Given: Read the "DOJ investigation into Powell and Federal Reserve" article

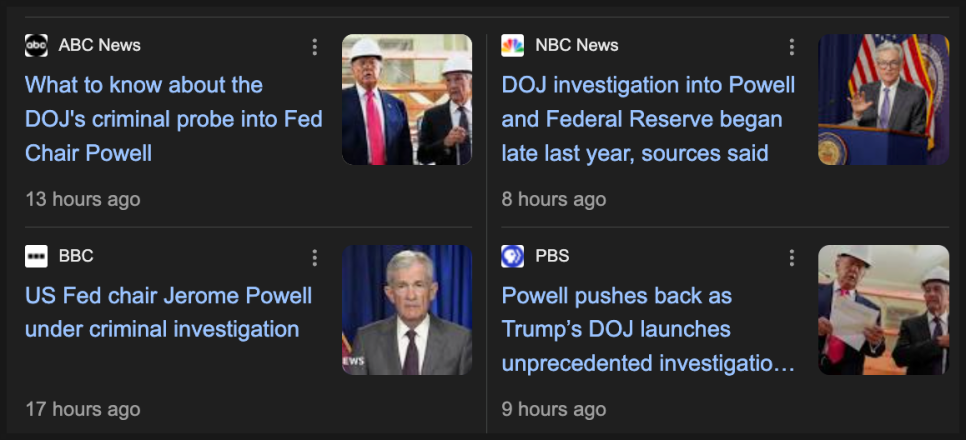Looking at the screenshot, I should click(648, 119).
